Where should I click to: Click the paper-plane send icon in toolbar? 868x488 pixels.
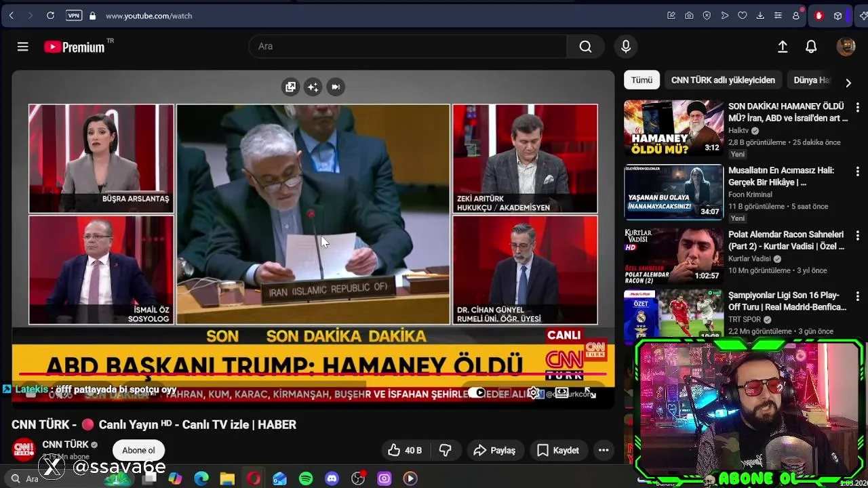(x=725, y=16)
